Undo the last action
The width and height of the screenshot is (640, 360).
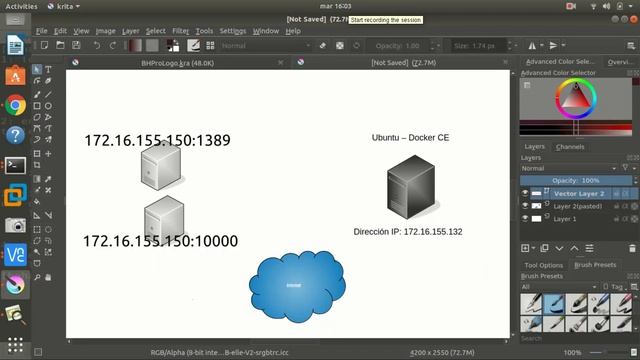point(96,45)
